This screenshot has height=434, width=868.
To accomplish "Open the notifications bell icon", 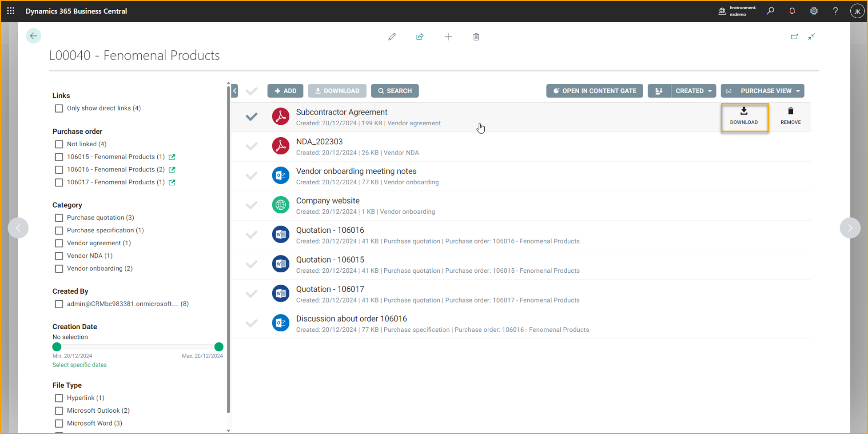I will pyautogui.click(x=792, y=11).
